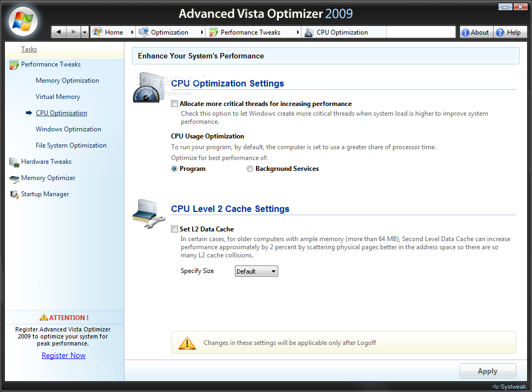Close the Advanced Vista Optimizer window

click(520, 7)
